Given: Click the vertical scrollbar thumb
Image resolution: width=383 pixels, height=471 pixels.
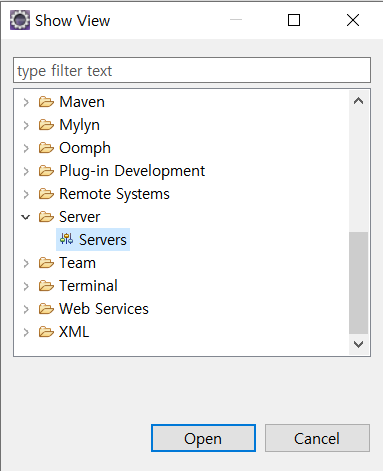Looking at the screenshot, I should click(358, 283).
